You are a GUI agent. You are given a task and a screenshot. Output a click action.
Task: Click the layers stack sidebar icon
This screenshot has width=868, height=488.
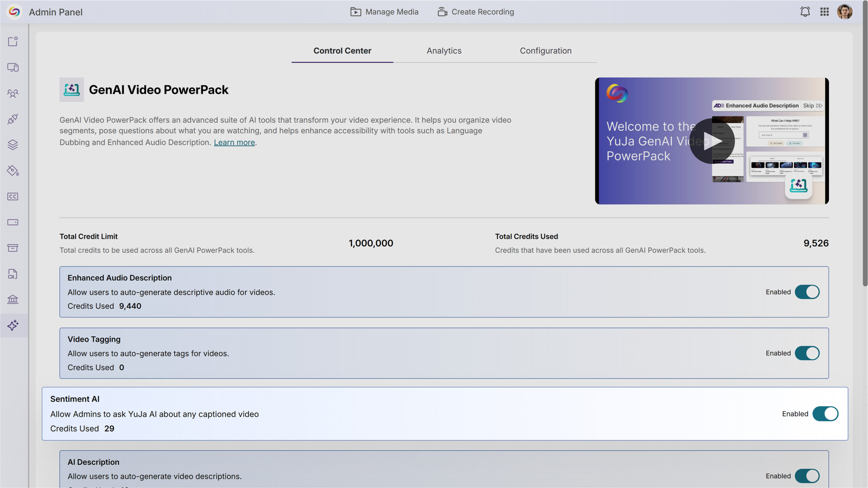[13, 145]
